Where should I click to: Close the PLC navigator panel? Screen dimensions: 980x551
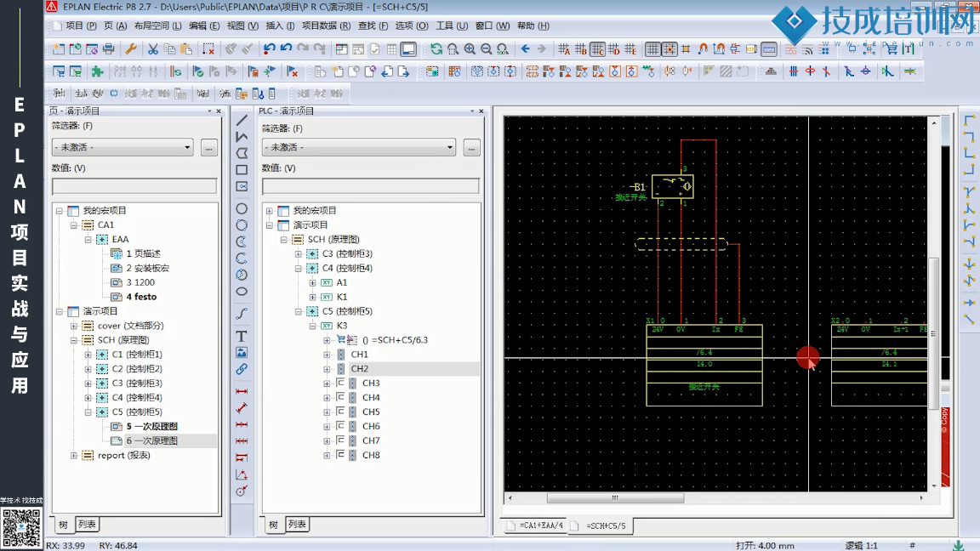pos(481,111)
